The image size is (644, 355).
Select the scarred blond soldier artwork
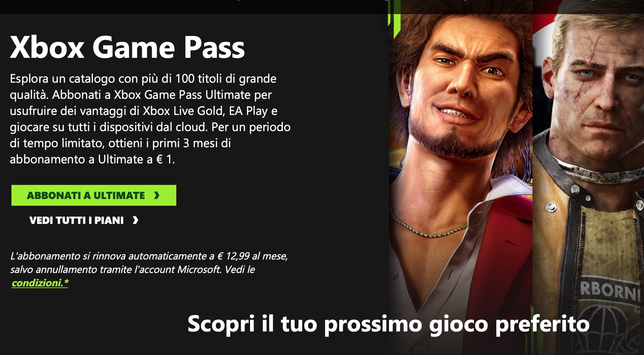tap(588, 168)
